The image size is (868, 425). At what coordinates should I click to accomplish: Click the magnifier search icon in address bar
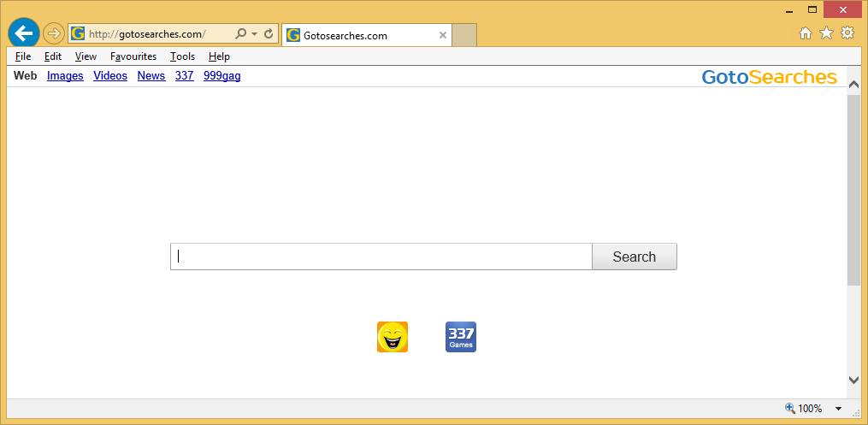(x=241, y=33)
